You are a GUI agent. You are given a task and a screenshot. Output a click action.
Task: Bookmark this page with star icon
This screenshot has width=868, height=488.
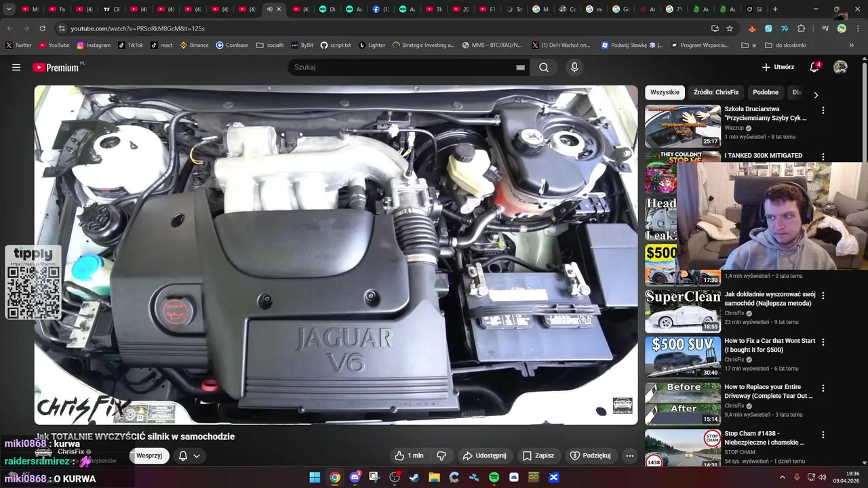click(730, 28)
